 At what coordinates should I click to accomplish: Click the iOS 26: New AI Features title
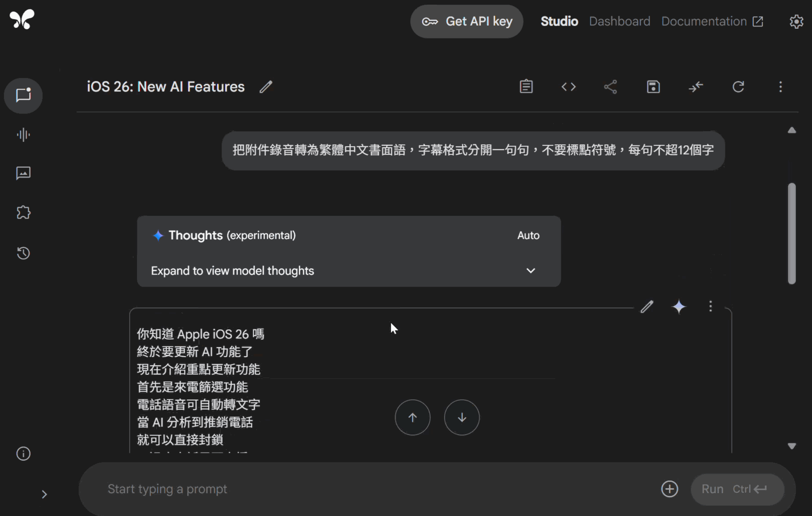166,87
